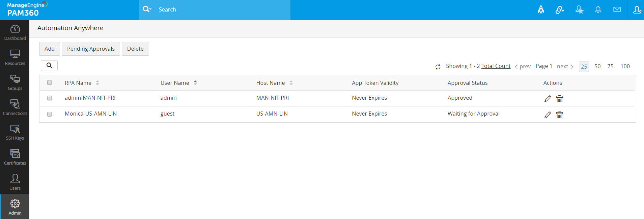Viewport: 644px width, 219px height.
Task: Click the rocket icon in the top bar
Action: pos(541,9)
